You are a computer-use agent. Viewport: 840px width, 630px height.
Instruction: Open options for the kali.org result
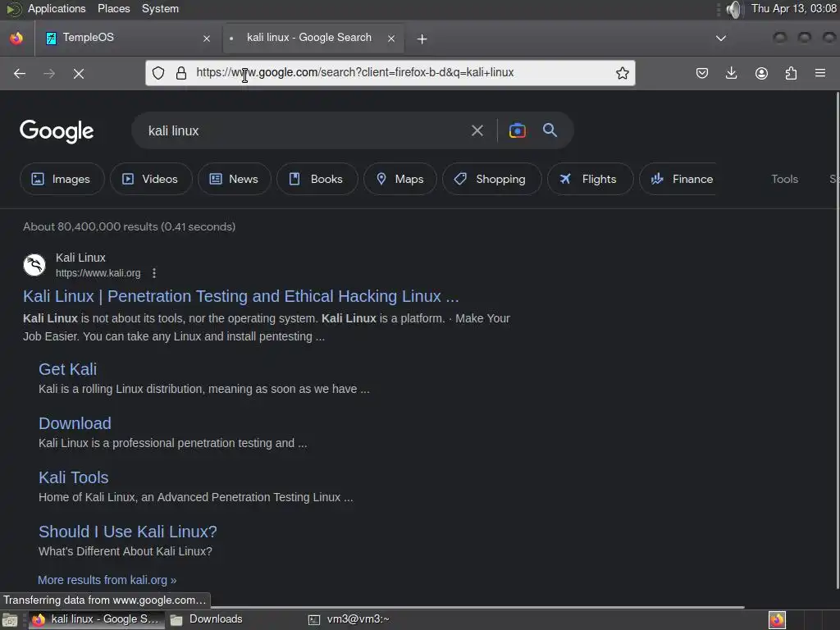pyautogui.click(x=153, y=273)
